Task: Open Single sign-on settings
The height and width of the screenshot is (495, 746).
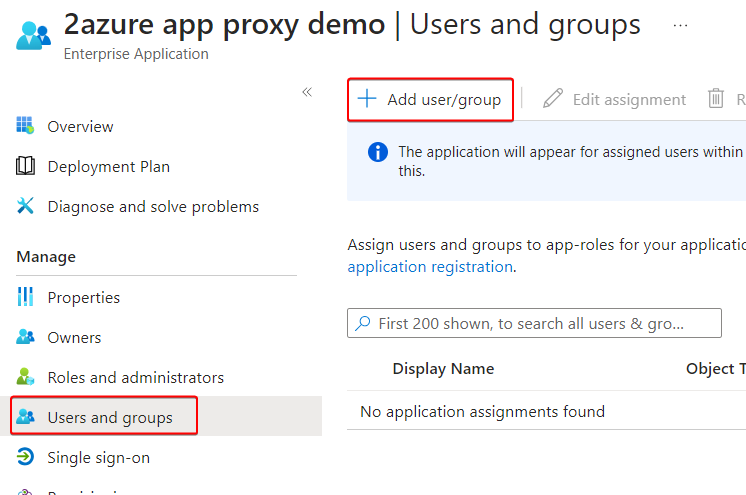Action: (x=98, y=457)
